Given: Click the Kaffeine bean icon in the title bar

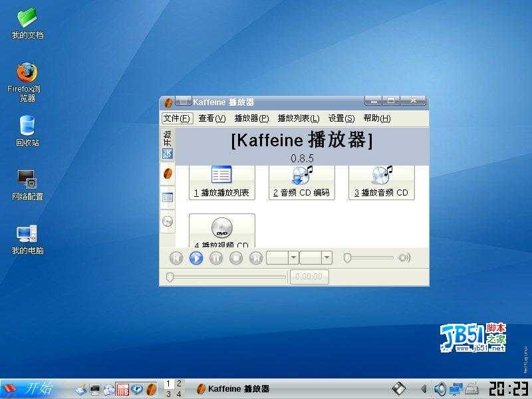Looking at the screenshot, I should pos(168,102).
